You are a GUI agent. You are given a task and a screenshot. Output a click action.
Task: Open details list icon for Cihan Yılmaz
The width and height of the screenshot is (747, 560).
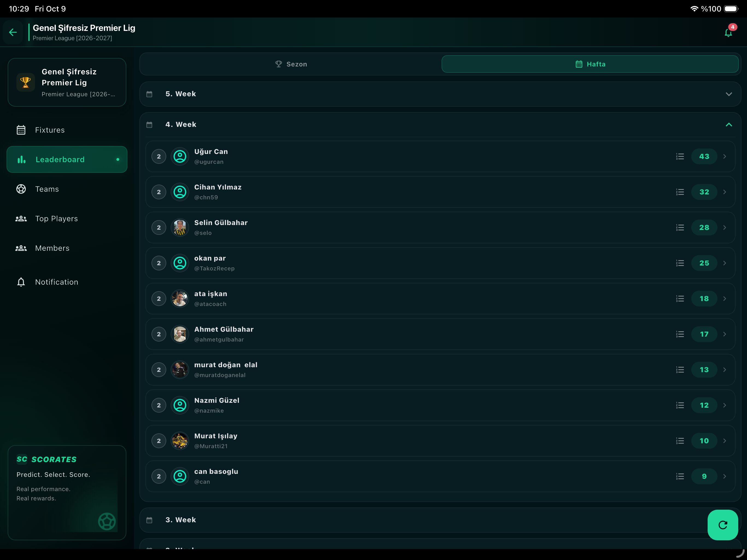[x=680, y=192]
